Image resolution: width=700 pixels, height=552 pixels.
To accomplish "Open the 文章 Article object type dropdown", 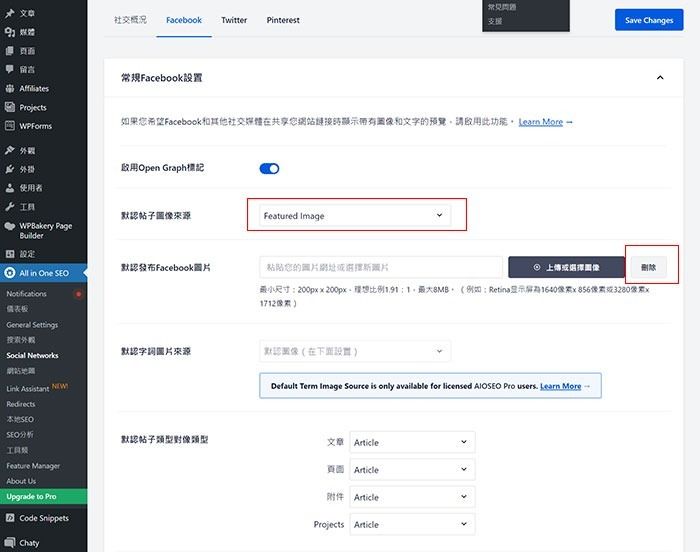I will [412, 443].
